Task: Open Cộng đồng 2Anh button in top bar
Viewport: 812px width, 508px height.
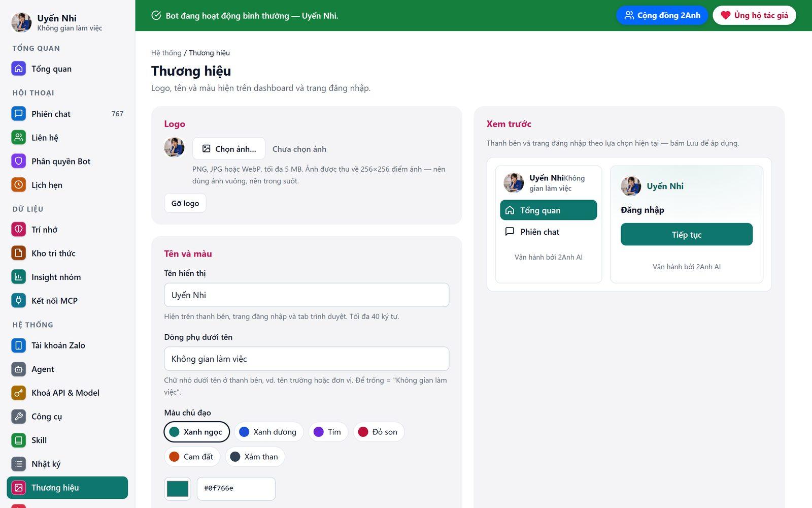Action: [662, 15]
